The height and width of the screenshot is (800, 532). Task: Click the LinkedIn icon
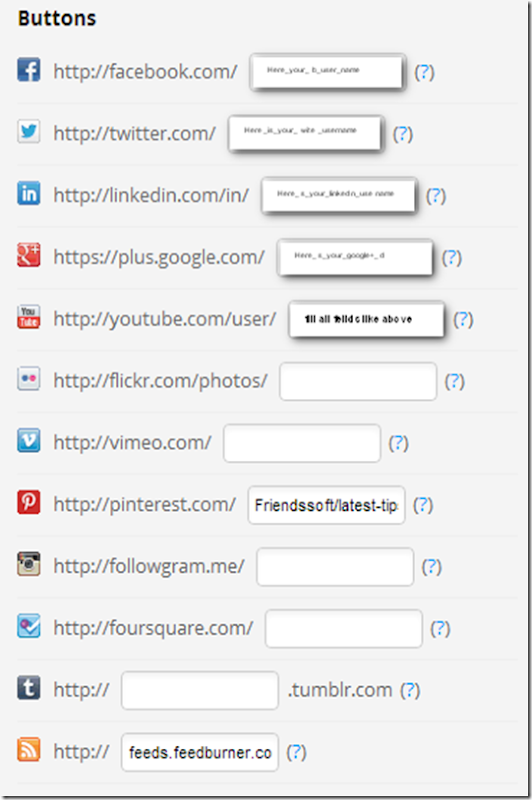pyautogui.click(x=29, y=193)
